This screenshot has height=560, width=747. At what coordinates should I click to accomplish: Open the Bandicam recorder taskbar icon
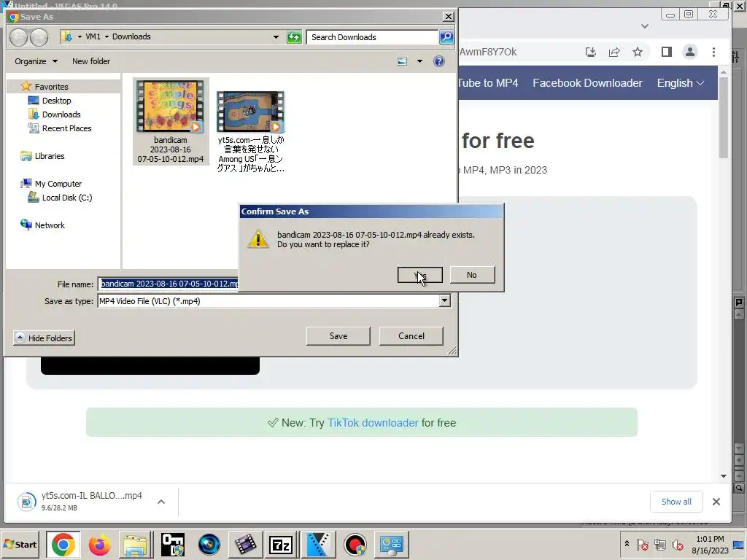tap(355, 545)
